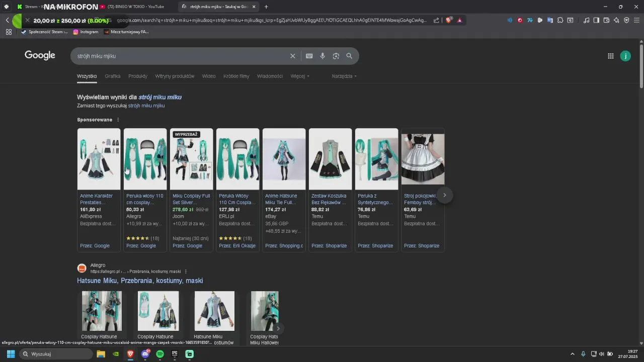Viewport: 644px width, 362px height.
Task: Clear the Google search box text
Action: point(292,56)
